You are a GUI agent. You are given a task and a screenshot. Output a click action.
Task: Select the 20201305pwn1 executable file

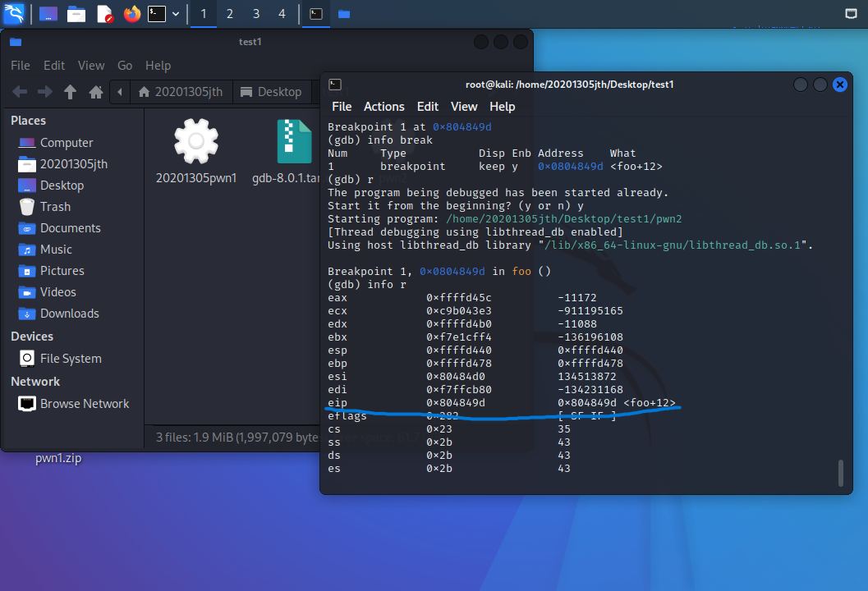tap(196, 151)
